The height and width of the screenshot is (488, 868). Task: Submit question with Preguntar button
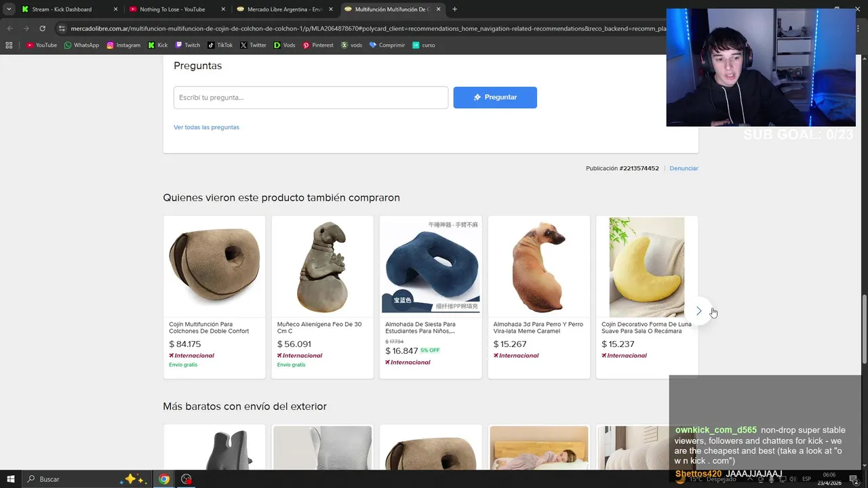click(495, 98)
